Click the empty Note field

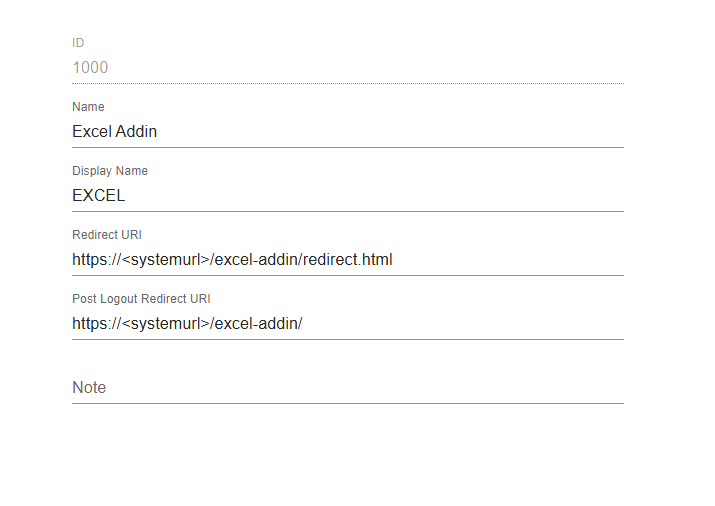click(347, 388)
